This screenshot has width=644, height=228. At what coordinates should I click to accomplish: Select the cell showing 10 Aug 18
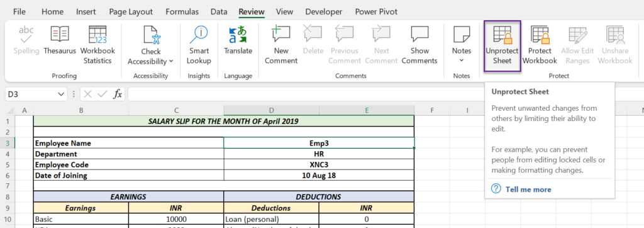pos(319,175)
